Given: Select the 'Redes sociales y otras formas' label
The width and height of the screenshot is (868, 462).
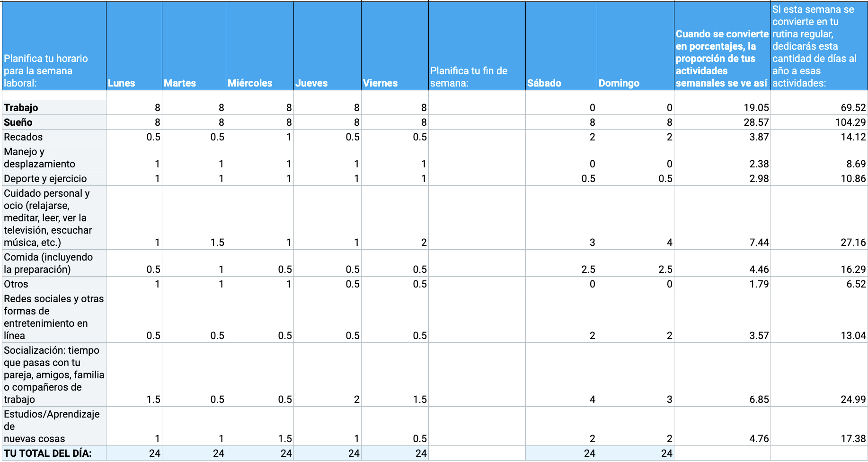Looking at the screenshot, I should click(x=54, y=317).
